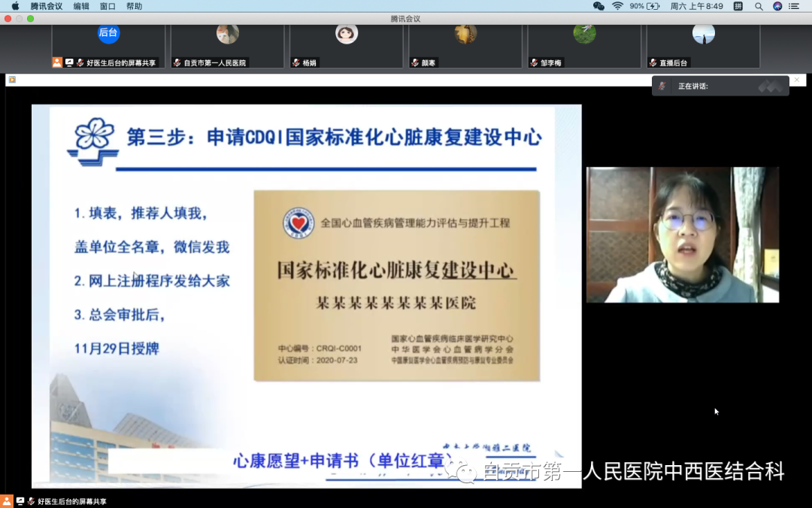Select the 直播后台 participant tile
812x508 pixels.
click(703, 40)
